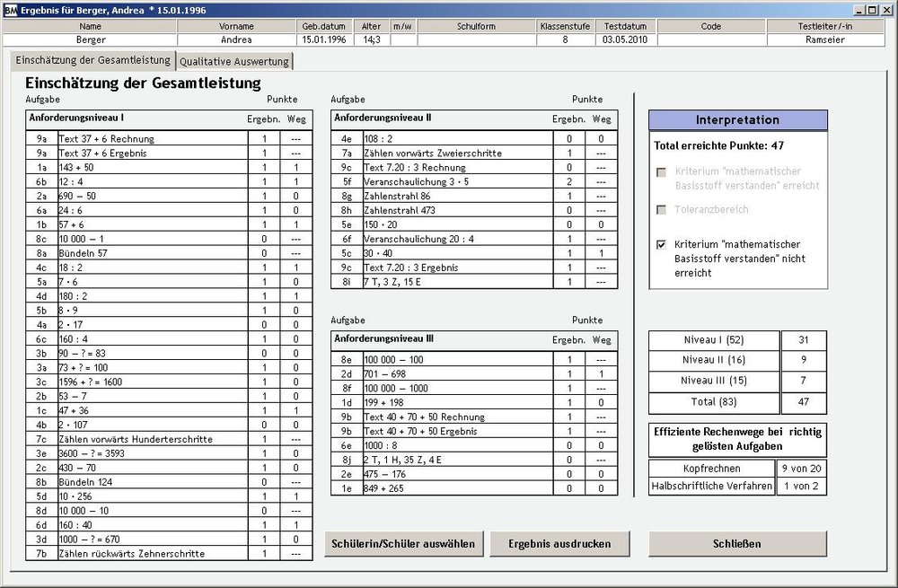Switch to Qualitative Auswertung tab

click(234, 61)
